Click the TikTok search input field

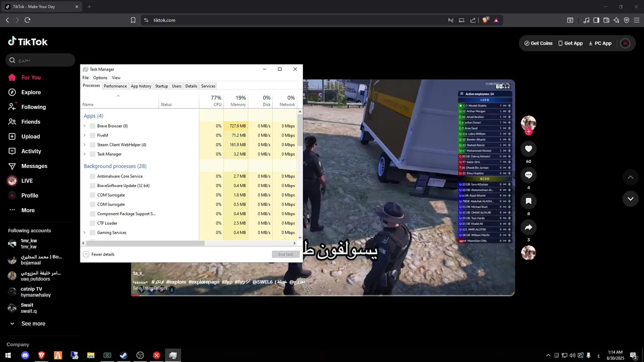pos(40,60)
